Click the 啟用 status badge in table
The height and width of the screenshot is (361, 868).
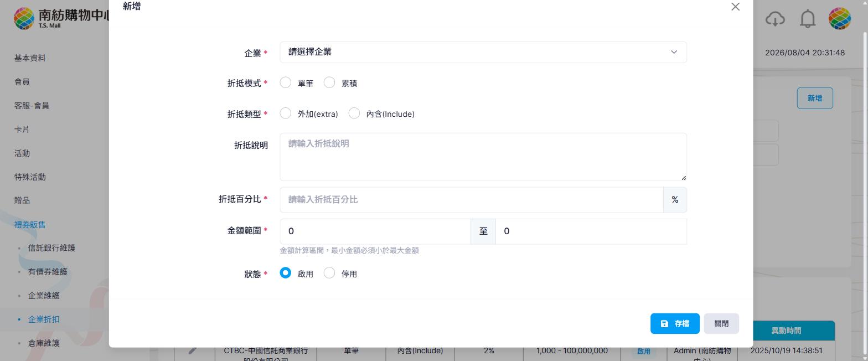tap(643, 351)
